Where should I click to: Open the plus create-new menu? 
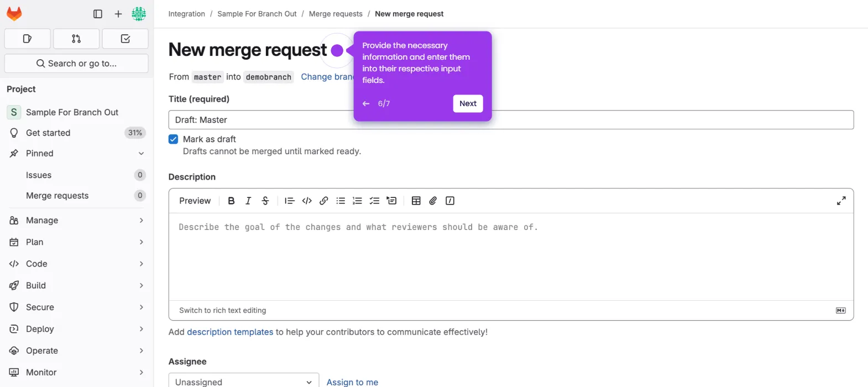[x=118, y=14]
